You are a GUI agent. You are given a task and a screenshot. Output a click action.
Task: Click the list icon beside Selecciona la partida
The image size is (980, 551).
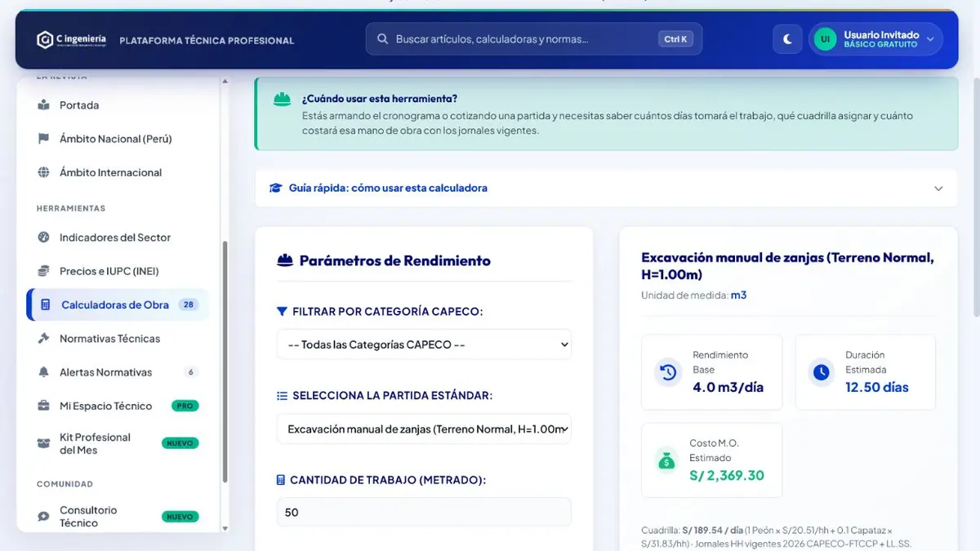(x=282, y=395)
